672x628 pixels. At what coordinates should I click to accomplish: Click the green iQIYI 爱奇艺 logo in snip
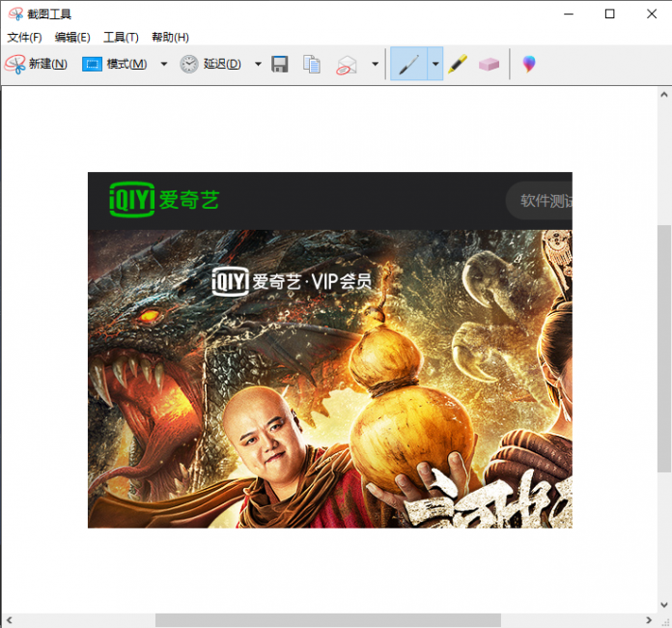tap(164, 200)
